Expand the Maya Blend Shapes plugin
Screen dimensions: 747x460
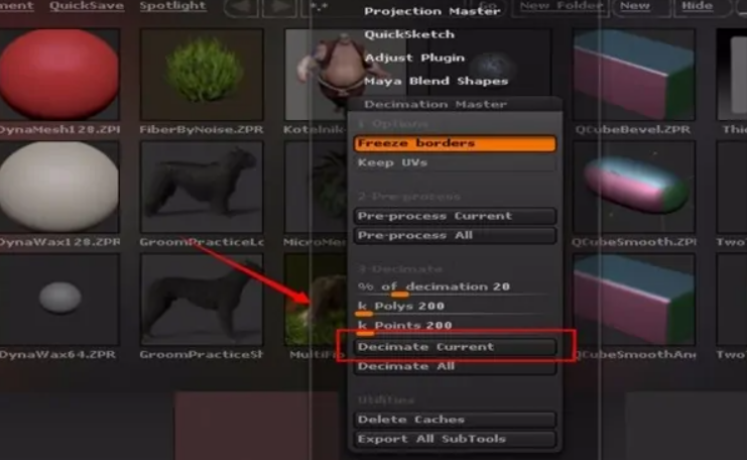436,81
